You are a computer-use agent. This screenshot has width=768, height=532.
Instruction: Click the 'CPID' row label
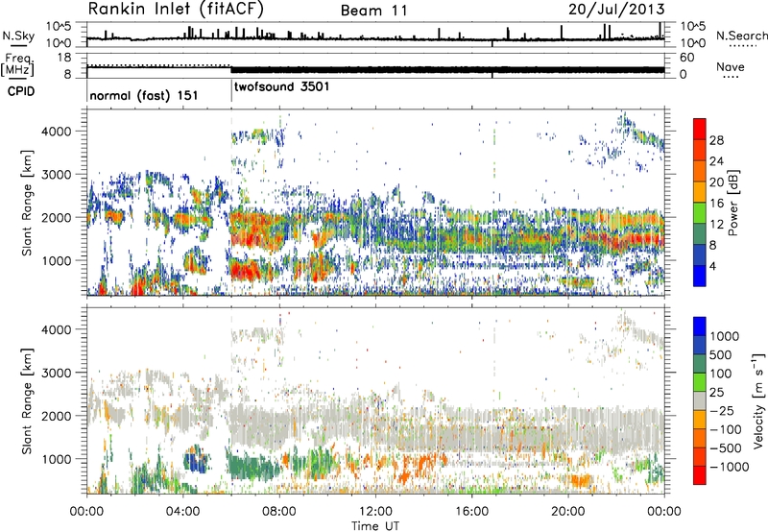21,91
